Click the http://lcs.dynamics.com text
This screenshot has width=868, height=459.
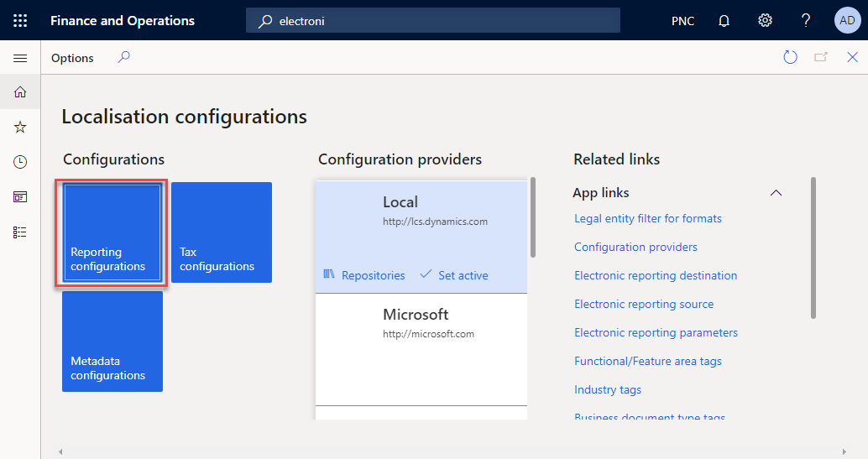tap(435, 221)
